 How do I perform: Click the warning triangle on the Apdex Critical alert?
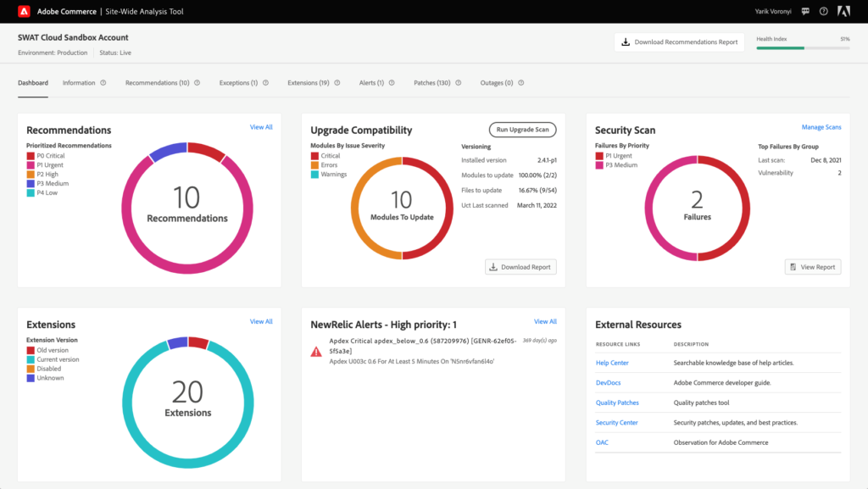point(314,347)
